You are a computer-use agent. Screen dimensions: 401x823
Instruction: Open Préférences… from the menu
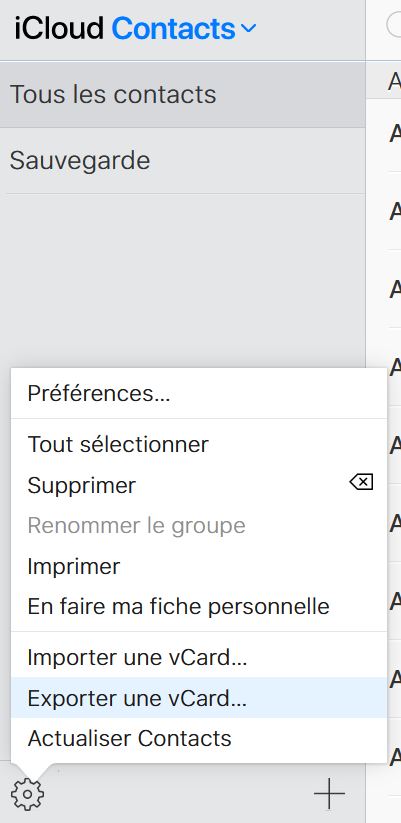199,394
